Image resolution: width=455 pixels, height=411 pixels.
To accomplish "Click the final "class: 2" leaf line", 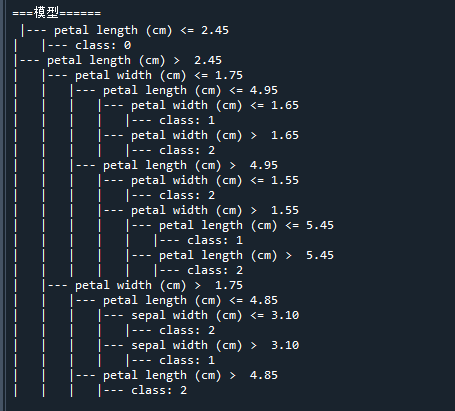I will tap(159, 390).
